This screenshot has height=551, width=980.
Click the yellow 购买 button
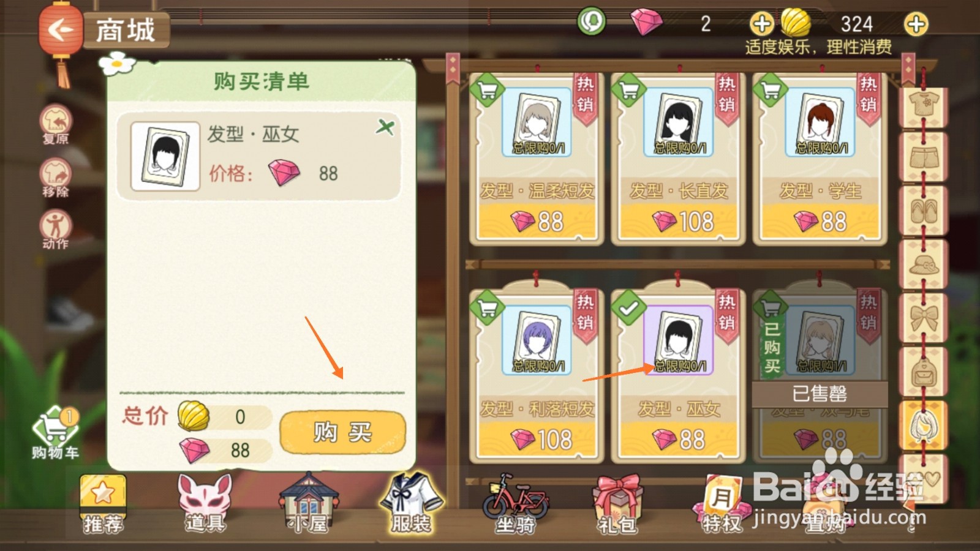pos(343,432)
